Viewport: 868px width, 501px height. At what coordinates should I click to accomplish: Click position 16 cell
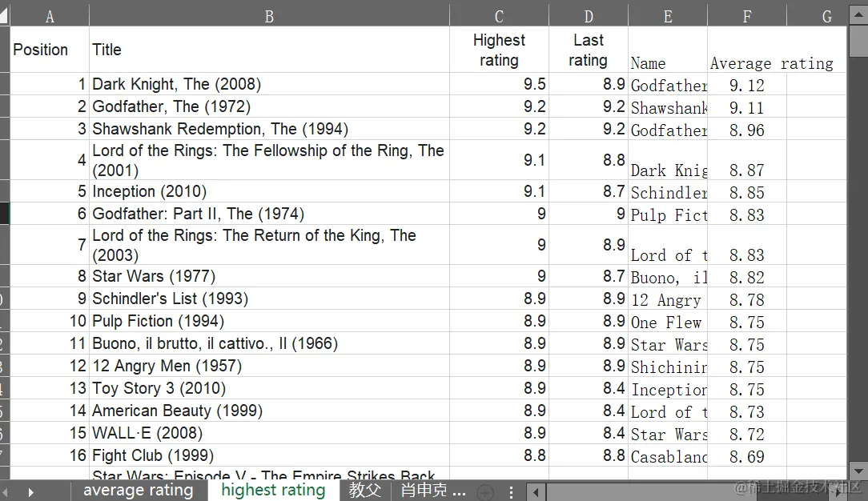50,455
